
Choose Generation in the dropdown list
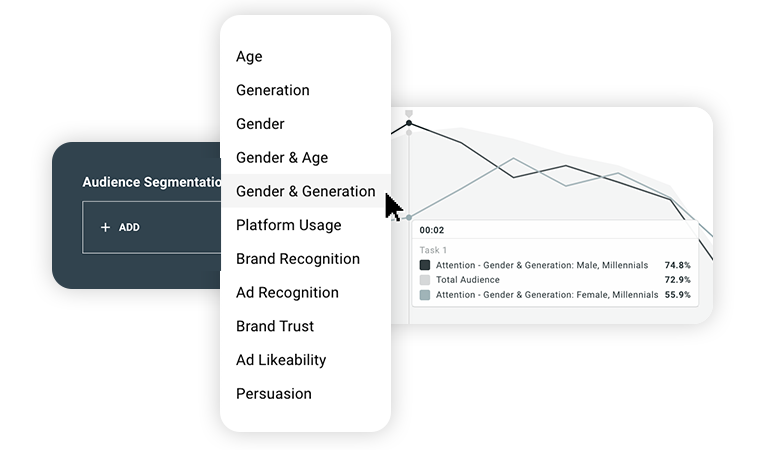[272, 90]
